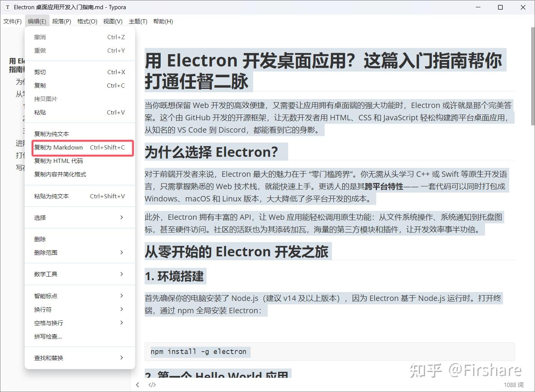Click the bold 跨平台特性 text
535x392 pixels.
point(384,187)
